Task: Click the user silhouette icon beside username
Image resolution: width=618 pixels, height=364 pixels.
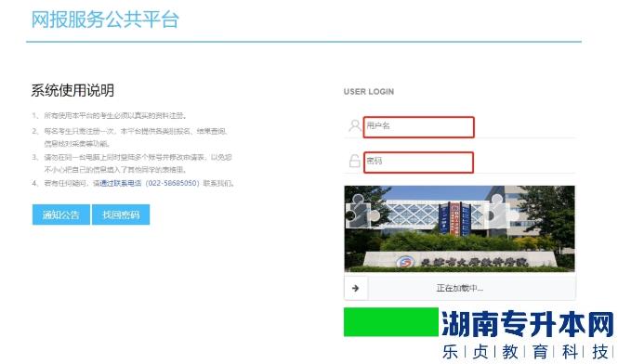Action: coord(354,125)
